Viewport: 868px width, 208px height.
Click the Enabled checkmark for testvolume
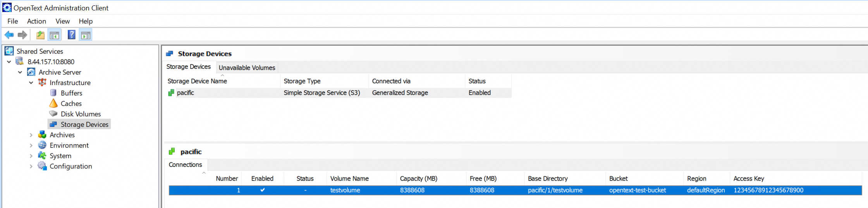click(x=263, y=190)
